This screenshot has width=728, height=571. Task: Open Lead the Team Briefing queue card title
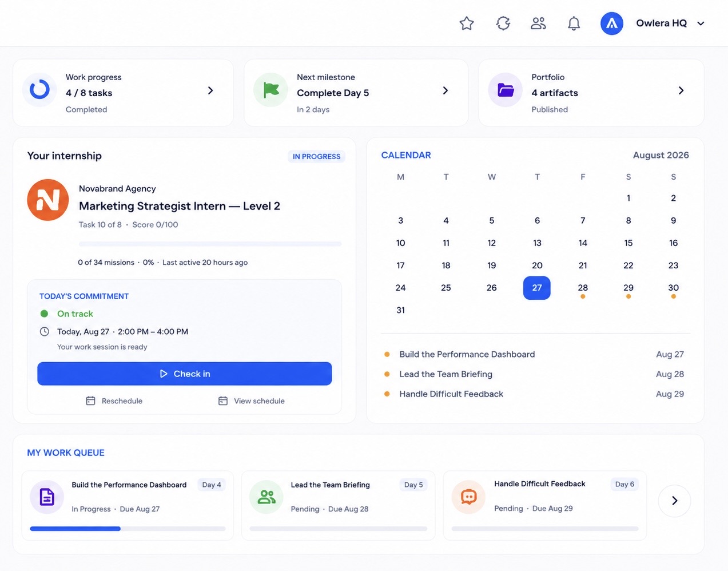tap(331, 485)
